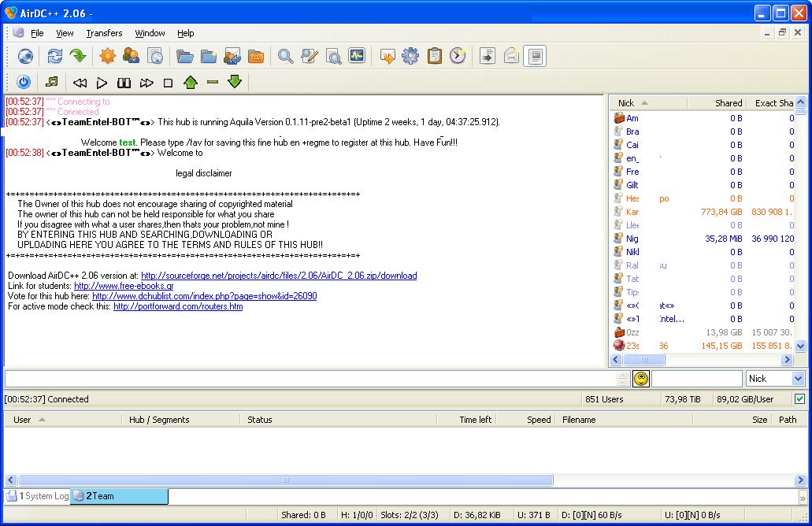Image resolution: width=812 pixels, height=526 pixels.
Task: Click the rewind media button
Action: (x=80, y=83)
